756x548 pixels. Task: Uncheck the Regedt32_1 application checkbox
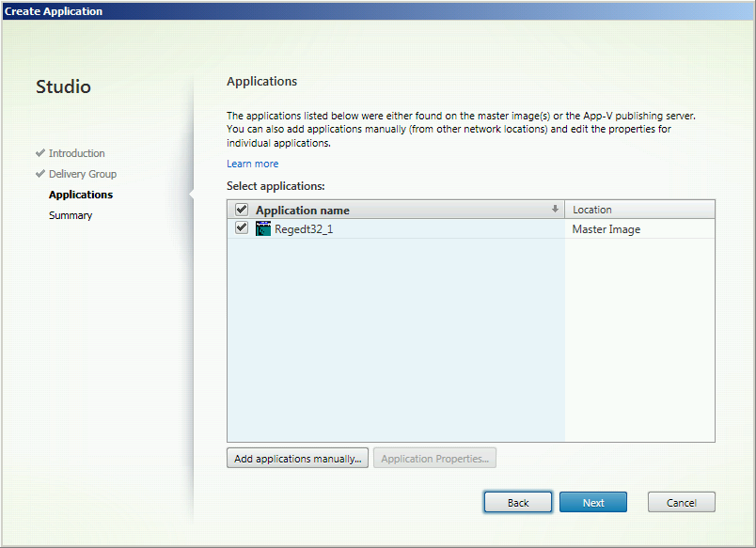[x=241, y=227]
